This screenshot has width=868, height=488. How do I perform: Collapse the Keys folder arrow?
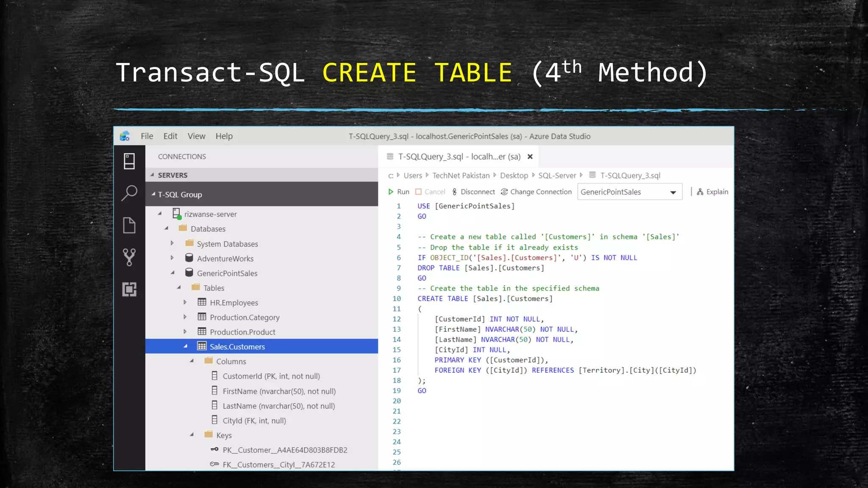pos(192,435)
